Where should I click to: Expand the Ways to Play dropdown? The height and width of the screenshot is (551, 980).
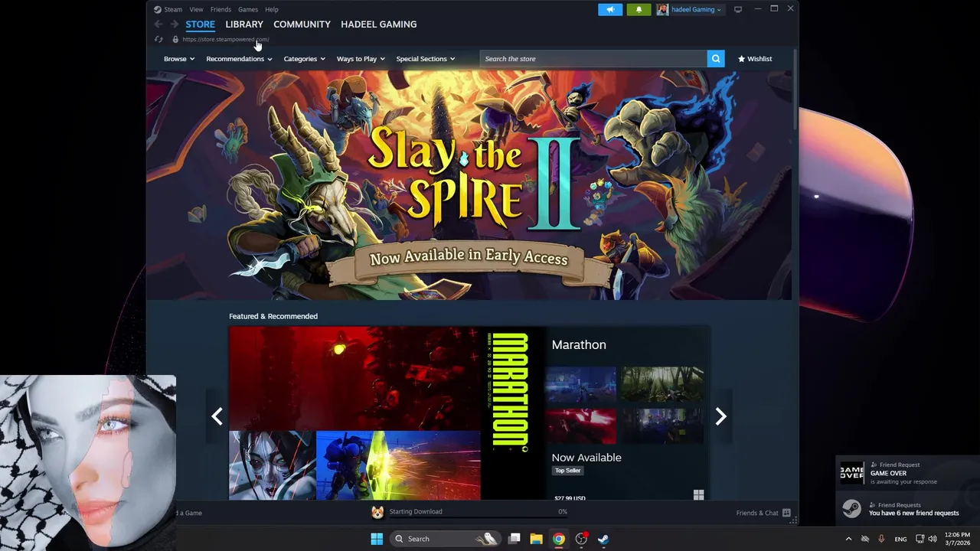pyautogui.click(x=361, y=59)
